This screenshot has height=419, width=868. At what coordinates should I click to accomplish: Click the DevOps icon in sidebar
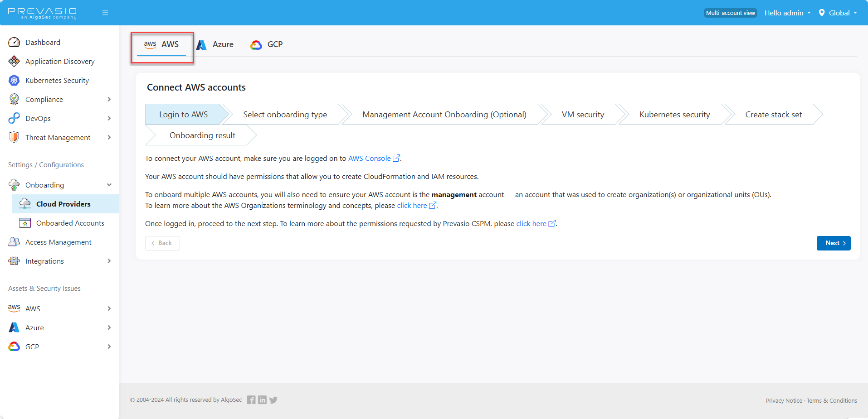(14, 118)
